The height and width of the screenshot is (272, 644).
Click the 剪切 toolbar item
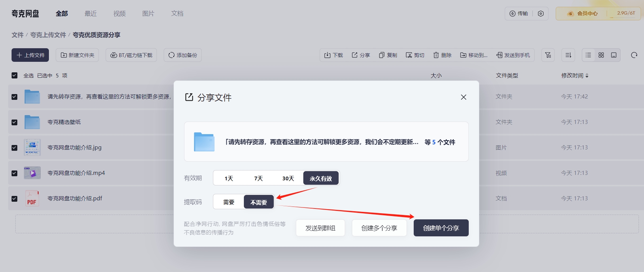click(415, 55)
